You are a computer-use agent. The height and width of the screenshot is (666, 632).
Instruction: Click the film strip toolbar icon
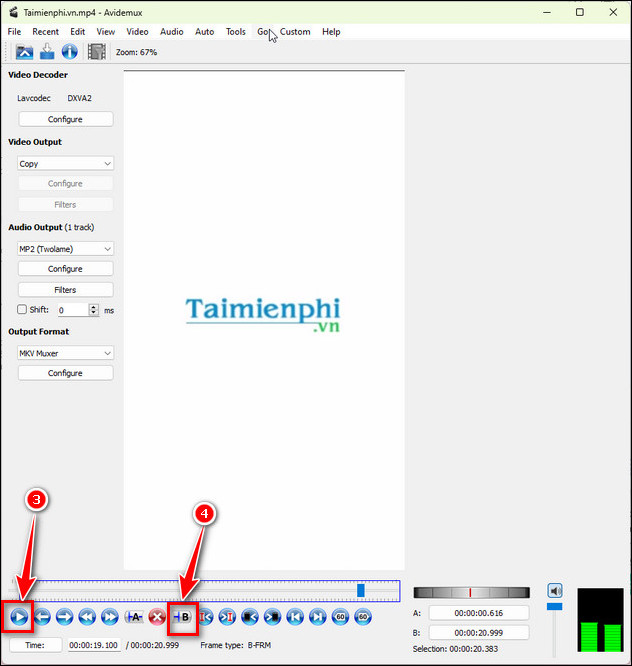[96, 52]
